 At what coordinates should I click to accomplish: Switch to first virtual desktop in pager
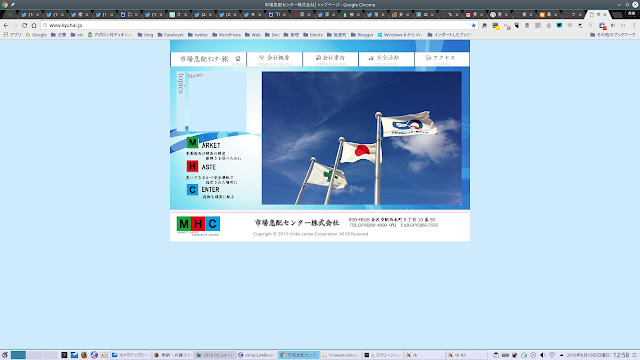(x=18, y=355)
